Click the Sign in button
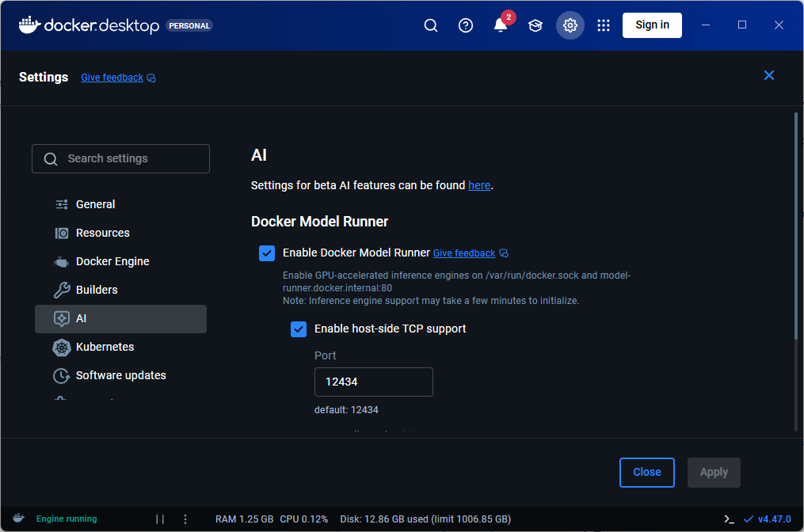Image resolution: width=804 pixels, height=532 pixels. coord(652,25)
